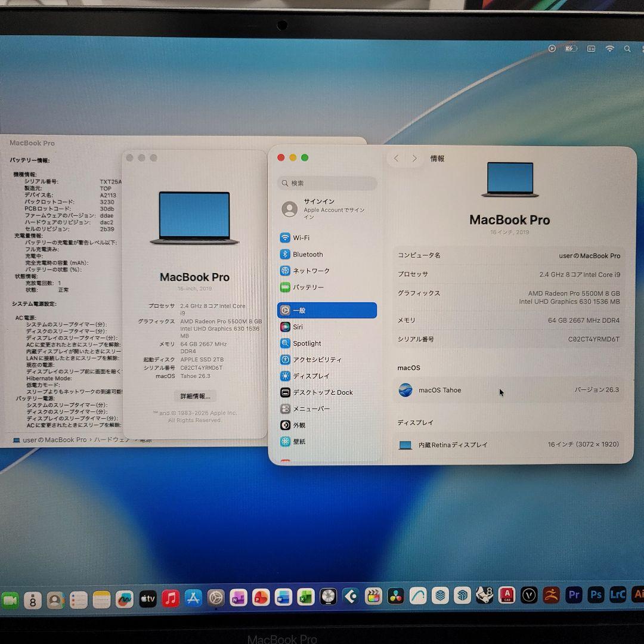This screenshot has height=644, width=644.
Task: Open AutoCAD in the dock
Action: 507,595
